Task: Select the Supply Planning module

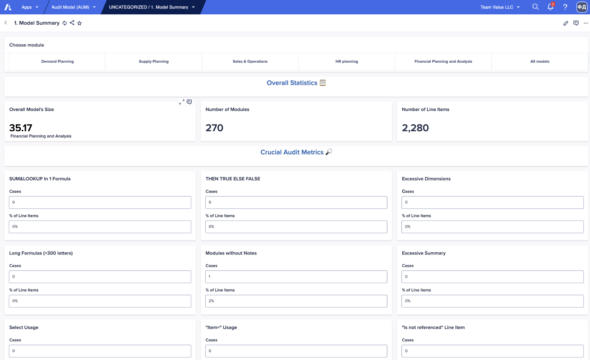Action: pos(154,61)
